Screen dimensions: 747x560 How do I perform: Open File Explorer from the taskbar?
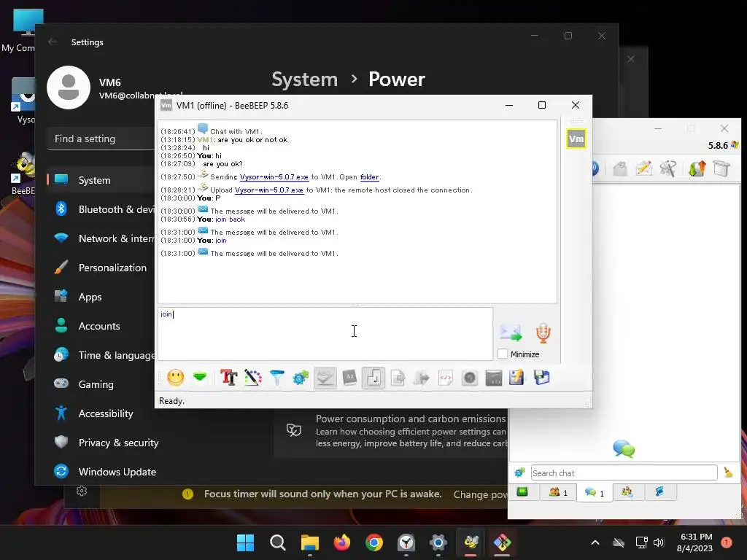(309, 542)
